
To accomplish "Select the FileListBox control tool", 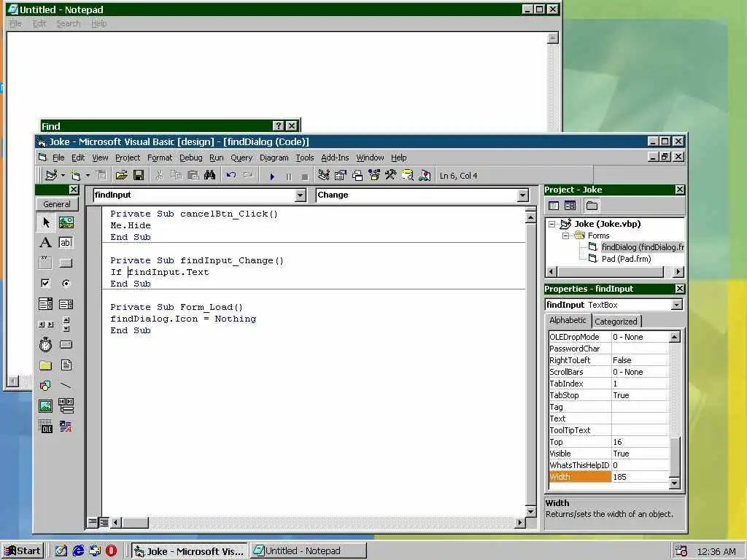I will click(66, 365).
